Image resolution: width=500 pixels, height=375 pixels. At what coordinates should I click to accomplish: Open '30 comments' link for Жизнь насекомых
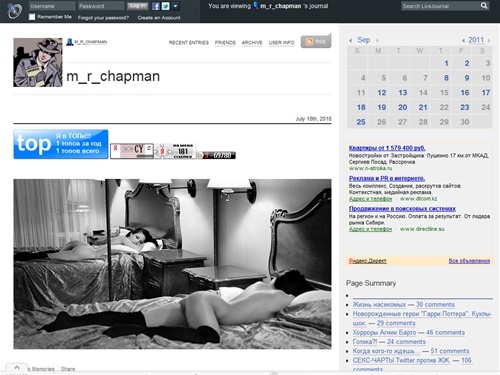pyautogui.click(x=435, y=305)
